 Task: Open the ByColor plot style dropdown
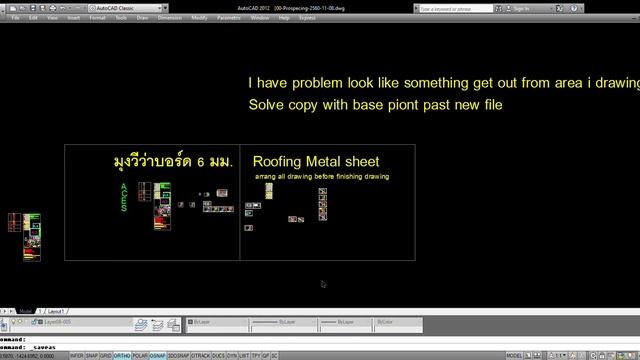point(398,322)
